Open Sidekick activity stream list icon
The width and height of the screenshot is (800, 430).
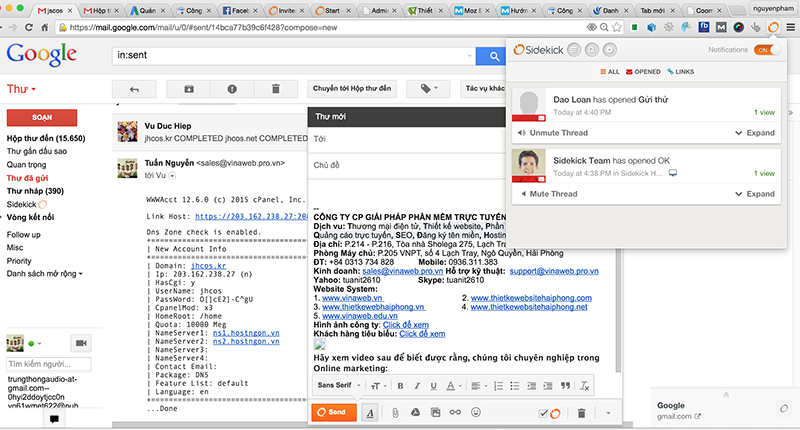574,49
